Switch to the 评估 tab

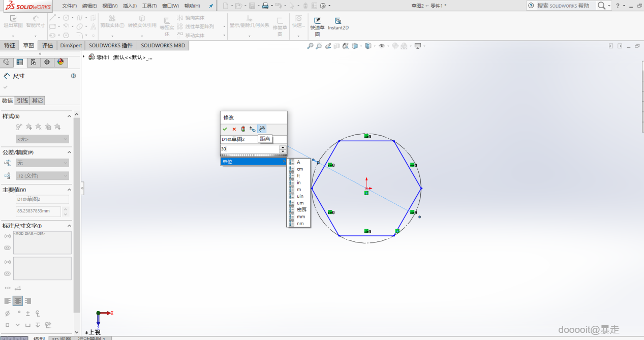point(47,45)
